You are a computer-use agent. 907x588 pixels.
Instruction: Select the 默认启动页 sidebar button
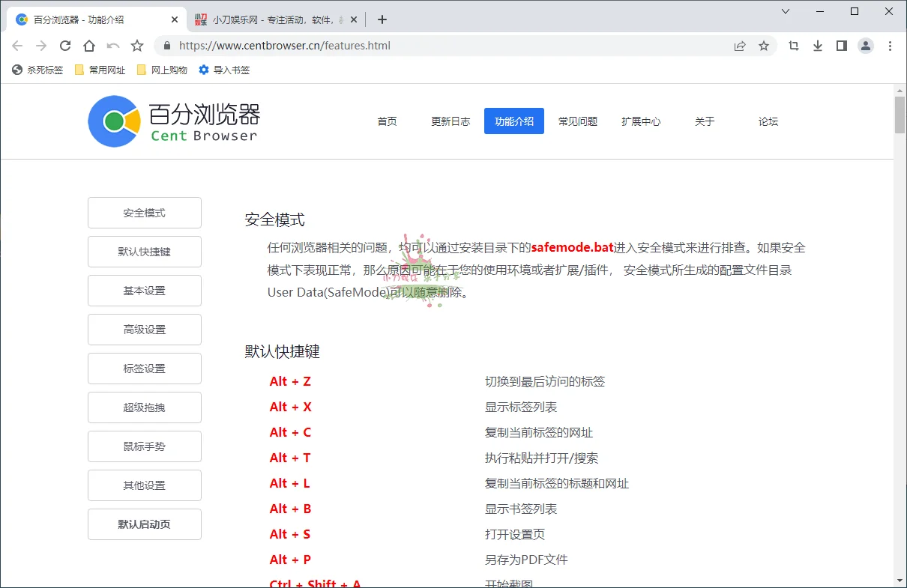coord(144,524)
